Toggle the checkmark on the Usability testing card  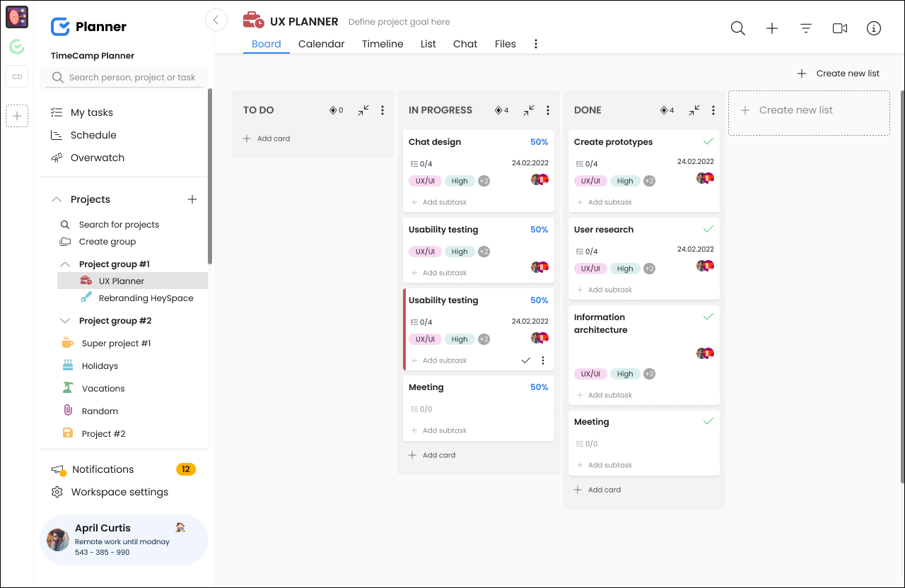[x=526, y=360]
